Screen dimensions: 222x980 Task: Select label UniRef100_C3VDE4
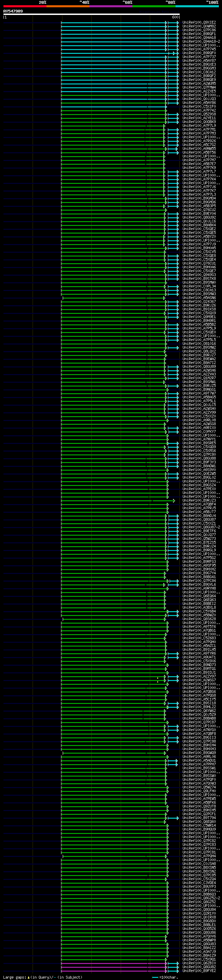[x=199, y=883]
